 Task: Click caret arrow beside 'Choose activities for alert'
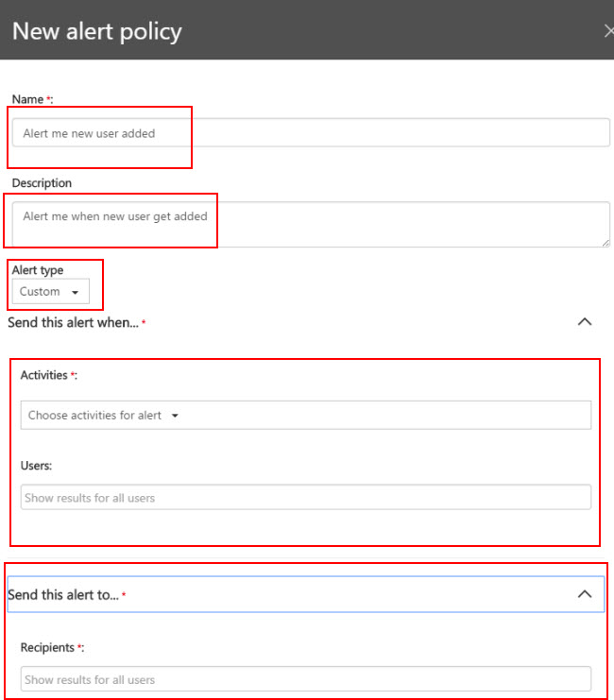(x=175, y=416)
